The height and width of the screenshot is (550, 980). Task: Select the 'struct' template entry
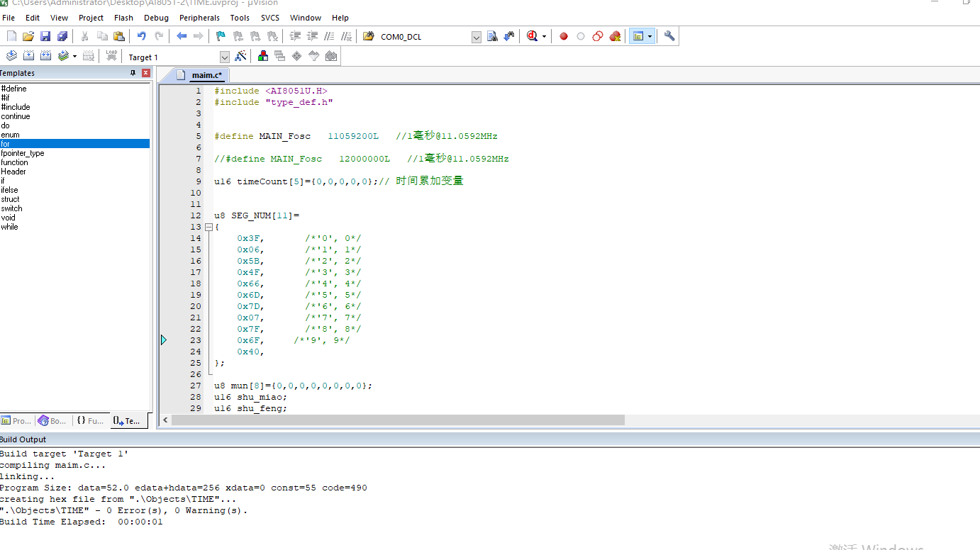click(10, 199)
